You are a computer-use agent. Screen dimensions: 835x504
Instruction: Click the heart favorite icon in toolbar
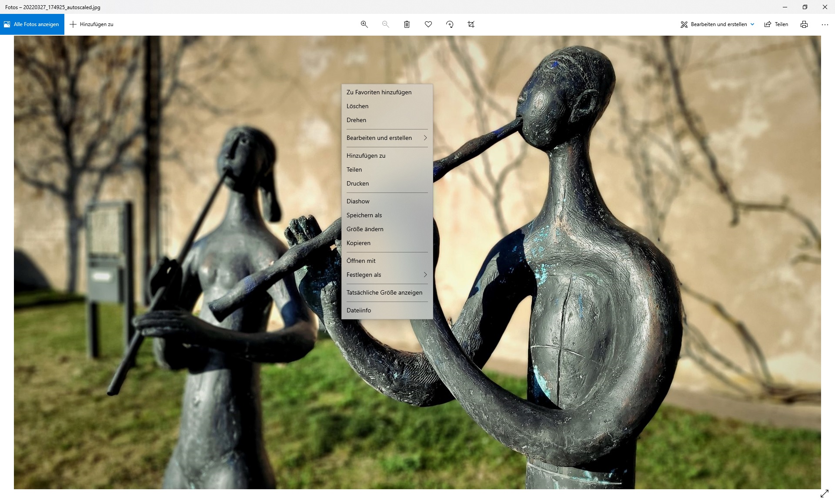tap(428, 24)
